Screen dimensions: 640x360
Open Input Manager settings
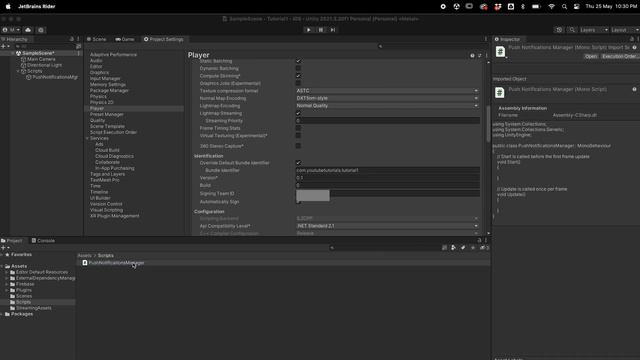(x=105, y=78)
